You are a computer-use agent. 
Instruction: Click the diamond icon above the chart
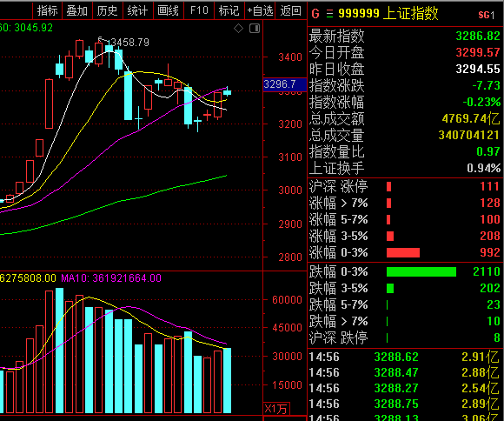[238, 29]
